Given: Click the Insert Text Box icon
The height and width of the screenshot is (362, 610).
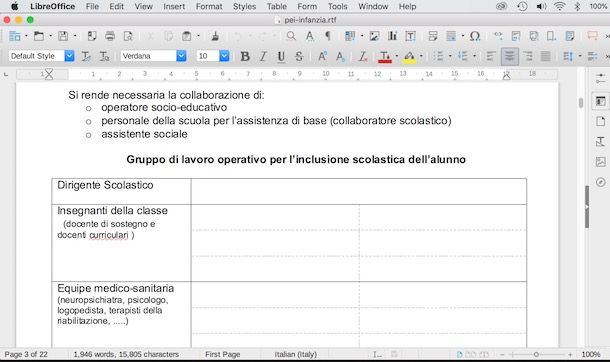Looking at the screenshot, I should click(x=410, y=36).
